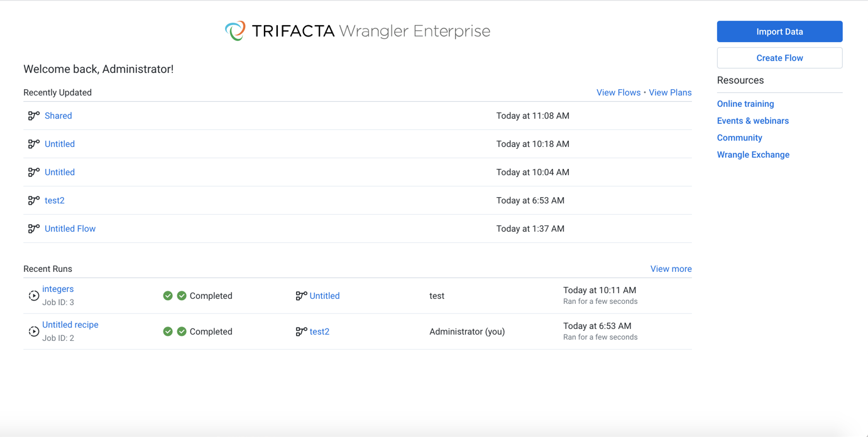Click the flow icon beside test2 in Recently Updated
The width and height of the screenshot is (868, 437).
pos(34,200)
